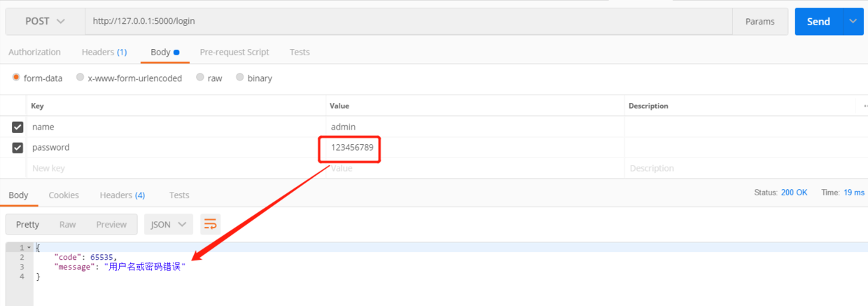
Task: Click the New key input field
Action: 176,168
